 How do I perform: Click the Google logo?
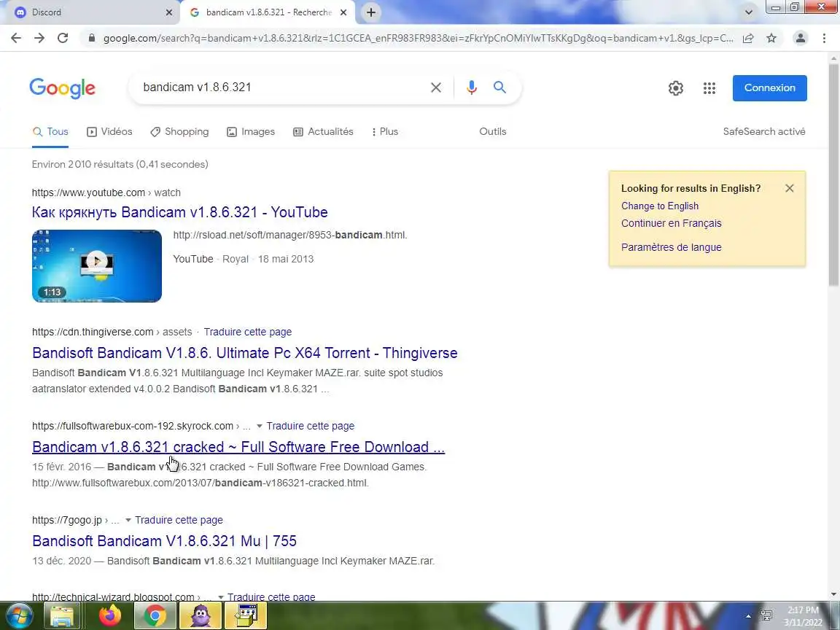point(63,88)
